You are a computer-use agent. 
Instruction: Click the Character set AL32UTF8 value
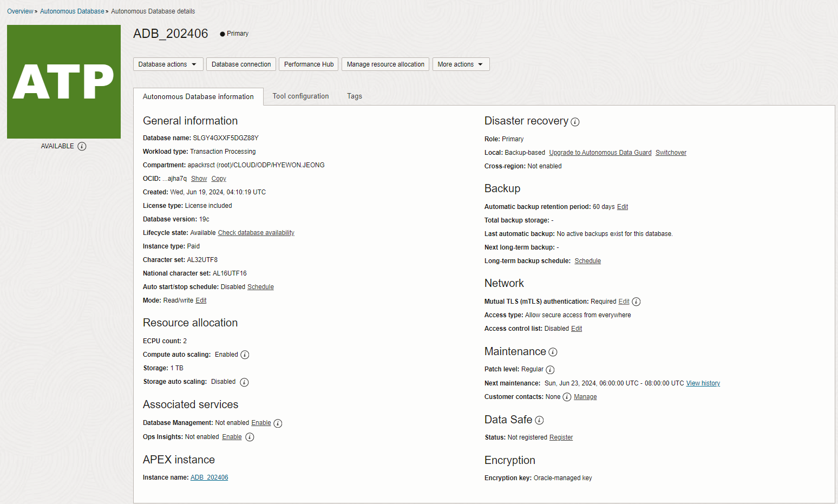point(202,260)
